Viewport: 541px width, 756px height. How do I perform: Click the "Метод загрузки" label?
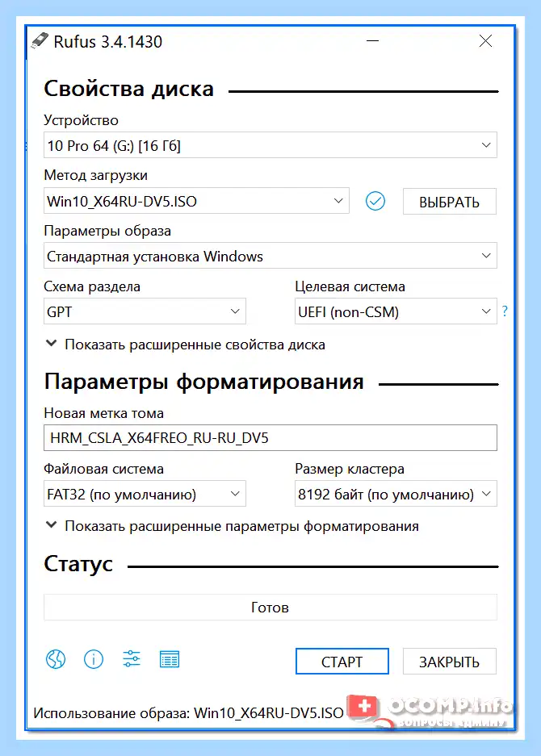point(95,175)
